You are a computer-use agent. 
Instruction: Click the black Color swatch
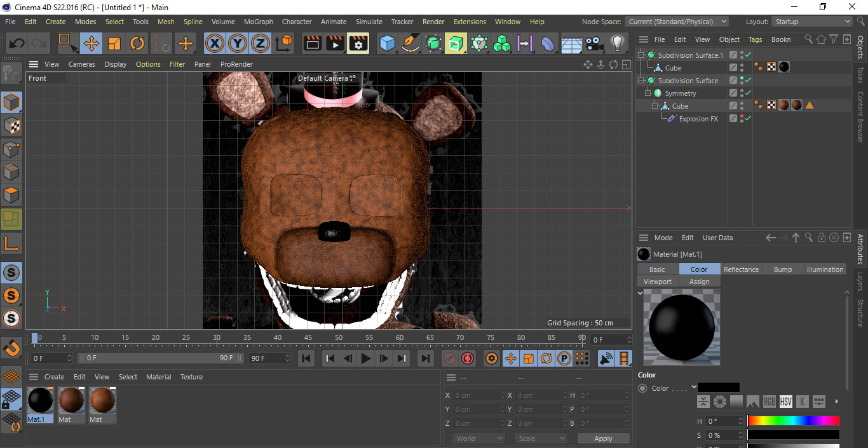point(719,388)
